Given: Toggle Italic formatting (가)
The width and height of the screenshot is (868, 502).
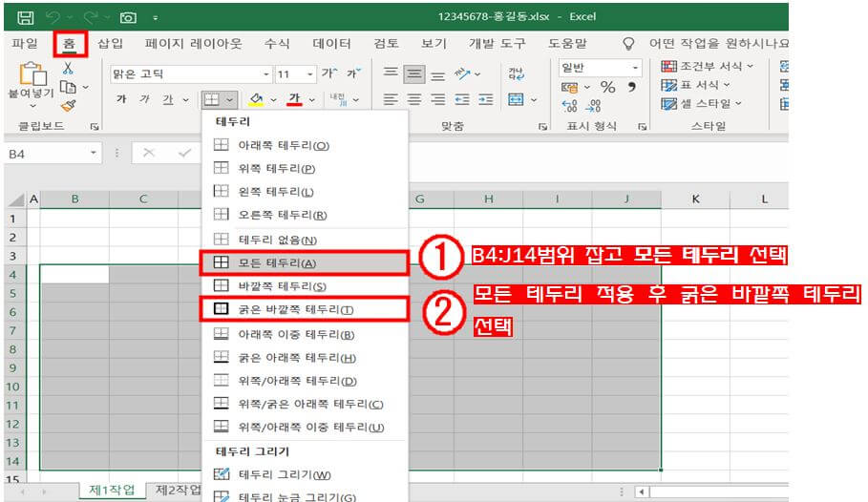Looking at the screenshot, I should (144, 99).
